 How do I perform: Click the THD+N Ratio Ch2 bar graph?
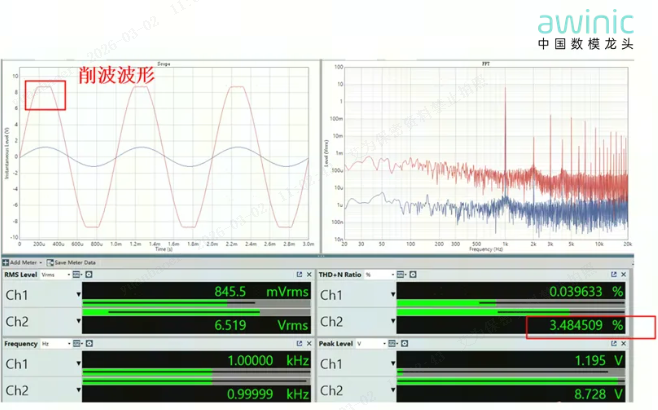point(511,312)
